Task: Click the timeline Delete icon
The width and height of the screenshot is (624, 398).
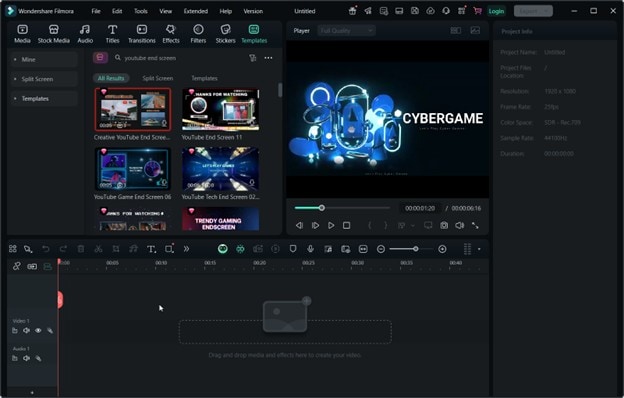Action: click(81, 249)
